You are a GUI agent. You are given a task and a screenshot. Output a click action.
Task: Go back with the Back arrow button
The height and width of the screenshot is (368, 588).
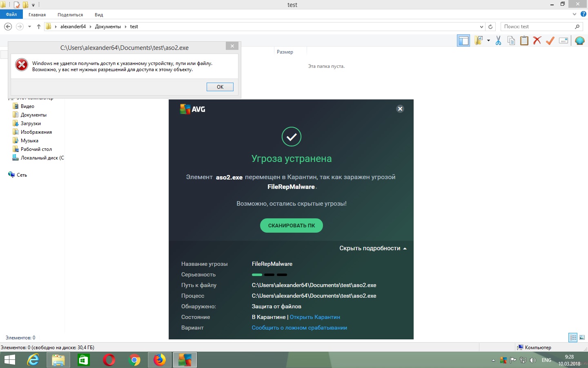(8, 27)
